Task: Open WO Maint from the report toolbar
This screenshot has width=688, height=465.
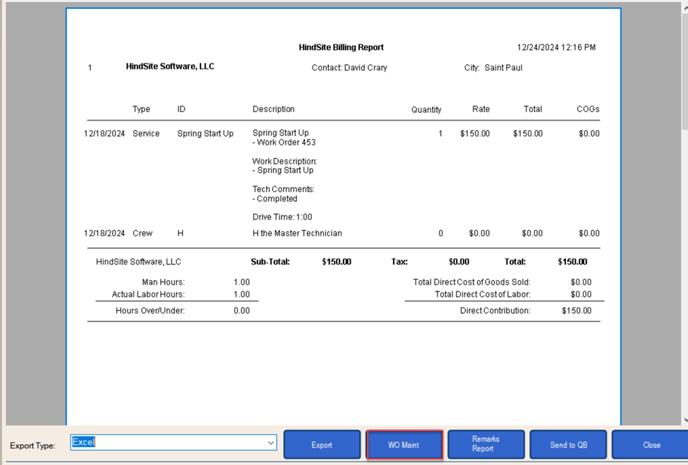Action: [404, 444]
